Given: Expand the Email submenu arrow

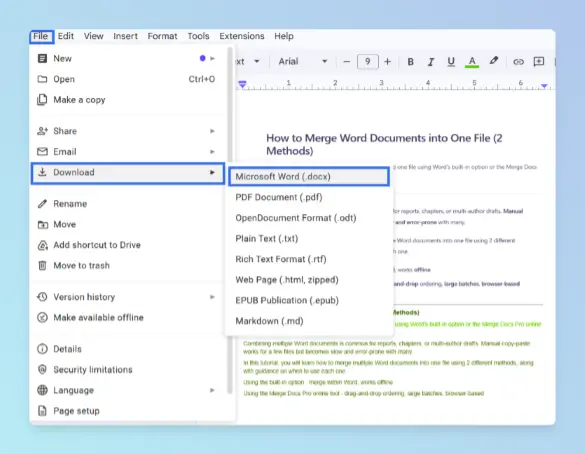Looking at the screenshot, I should [212, 151].
